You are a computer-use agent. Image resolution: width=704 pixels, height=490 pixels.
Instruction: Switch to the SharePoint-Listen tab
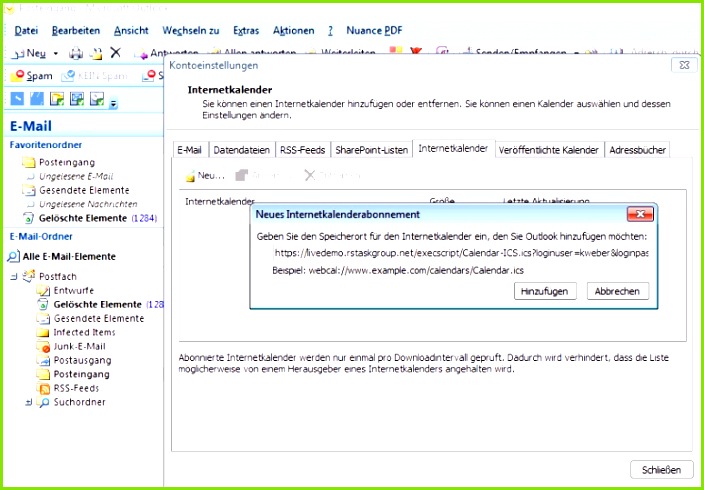(372, 150)
